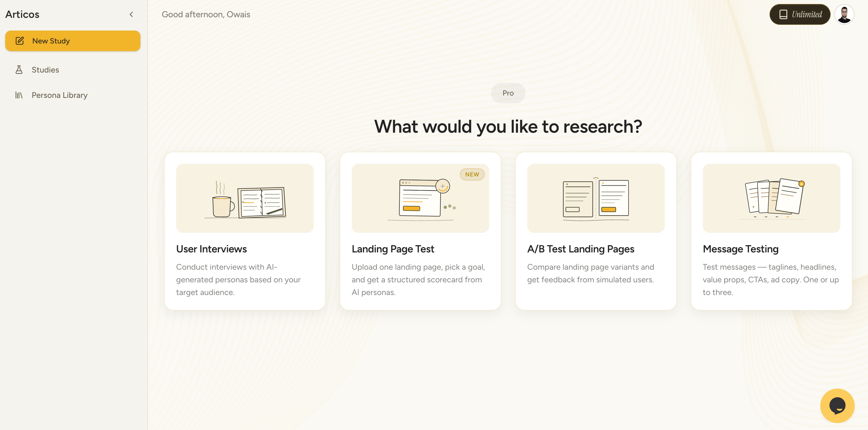Click the Unlimited label text
This screenshot has width=868, height=430.
(807, 14)
